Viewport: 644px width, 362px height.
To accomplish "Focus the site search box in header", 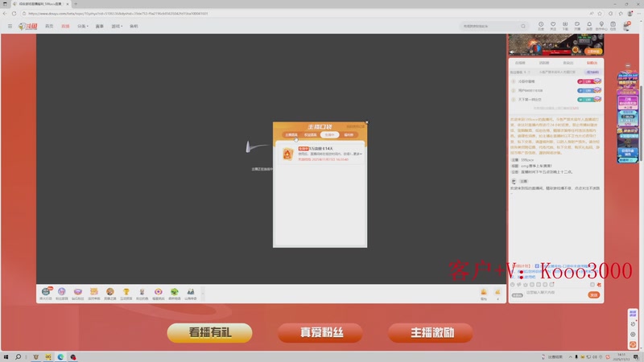I will click(x=489, y=26).
